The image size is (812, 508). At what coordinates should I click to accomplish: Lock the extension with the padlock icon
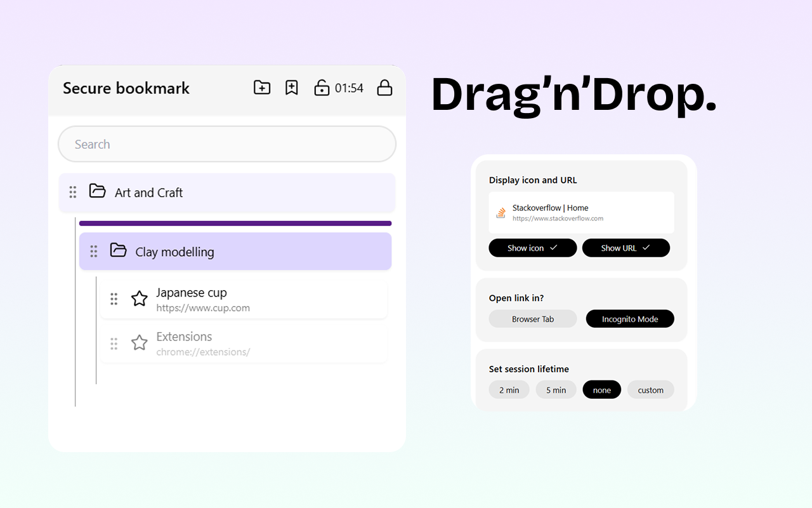pyautogui.click(x=384, y=88)
